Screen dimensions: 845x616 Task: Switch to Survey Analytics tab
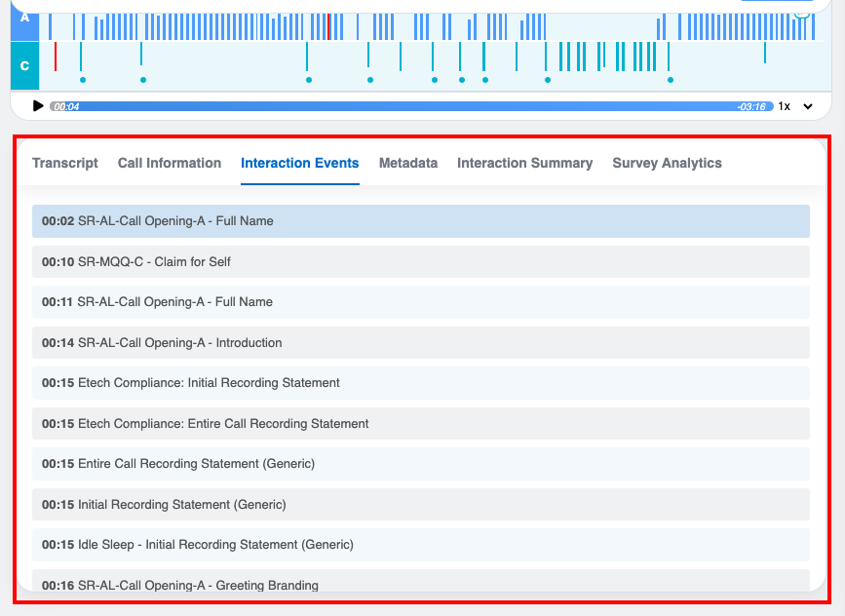667,163
